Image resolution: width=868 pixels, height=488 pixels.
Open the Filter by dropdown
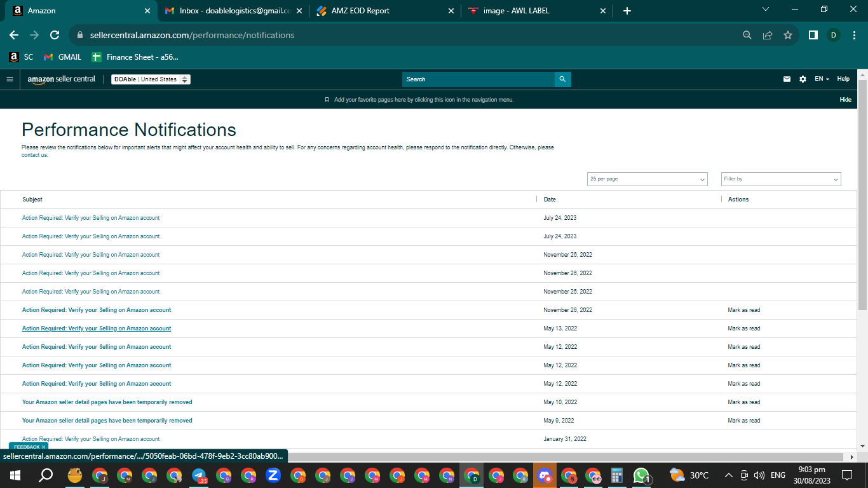[781, 179]
